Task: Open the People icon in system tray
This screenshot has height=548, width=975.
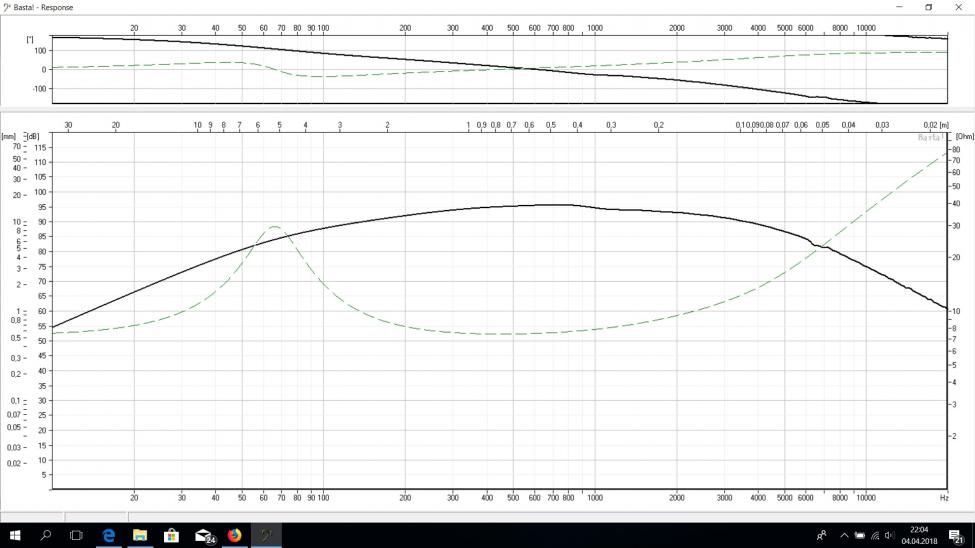Action: (x=821, y=536)
